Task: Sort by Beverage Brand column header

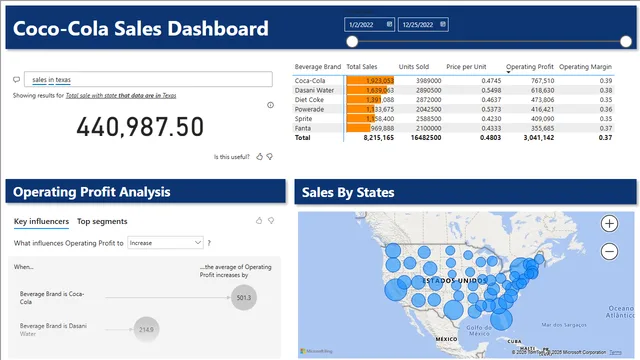Action: (318, 67)
